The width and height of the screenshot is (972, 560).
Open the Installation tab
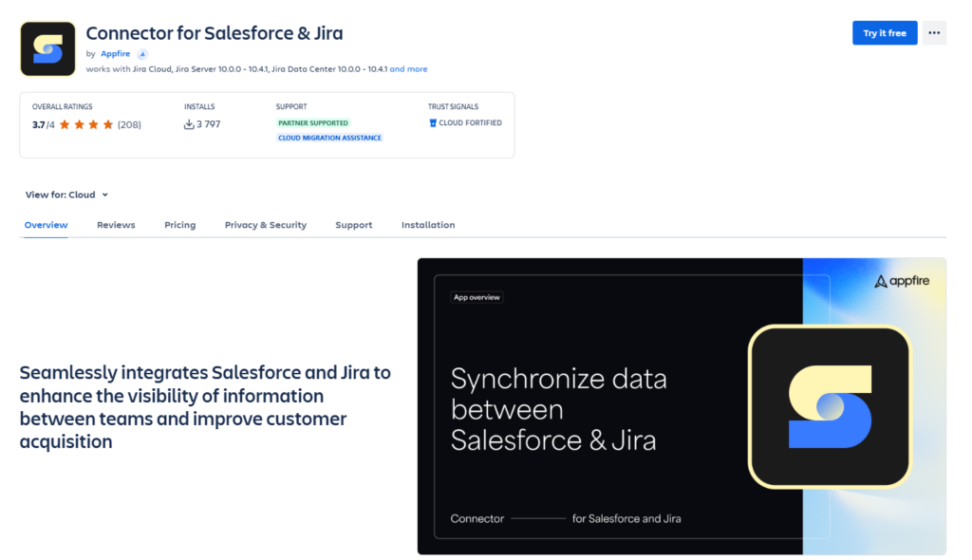(x=428, y=225)
